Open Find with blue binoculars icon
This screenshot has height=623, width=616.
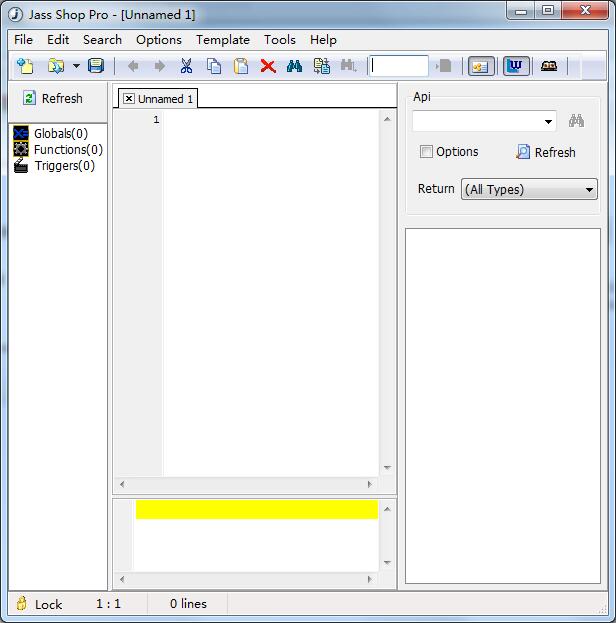pos(294,66)
